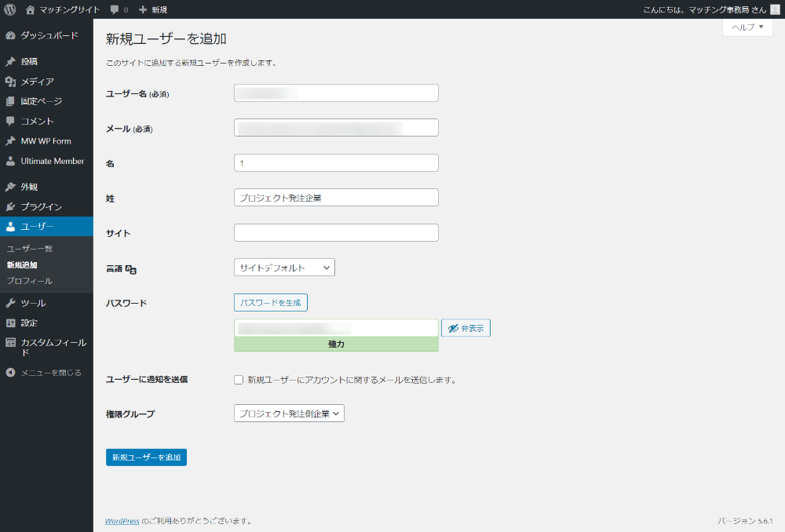Enable sending account email to new user
Viewport: 785px width, 532px height.
click(x=239, y=380)
